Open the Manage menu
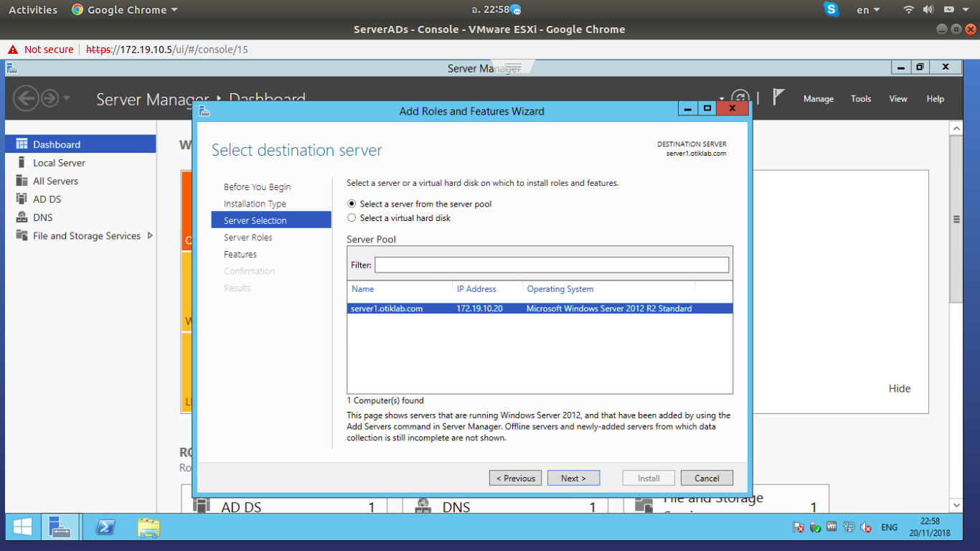 pyautogui.click(x=819, y=99)
